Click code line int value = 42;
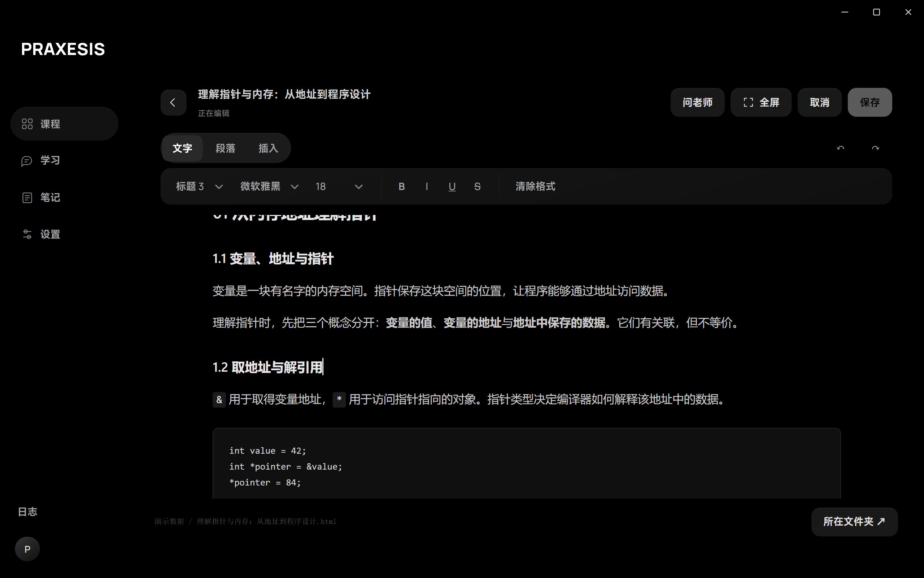 [267, 451]
